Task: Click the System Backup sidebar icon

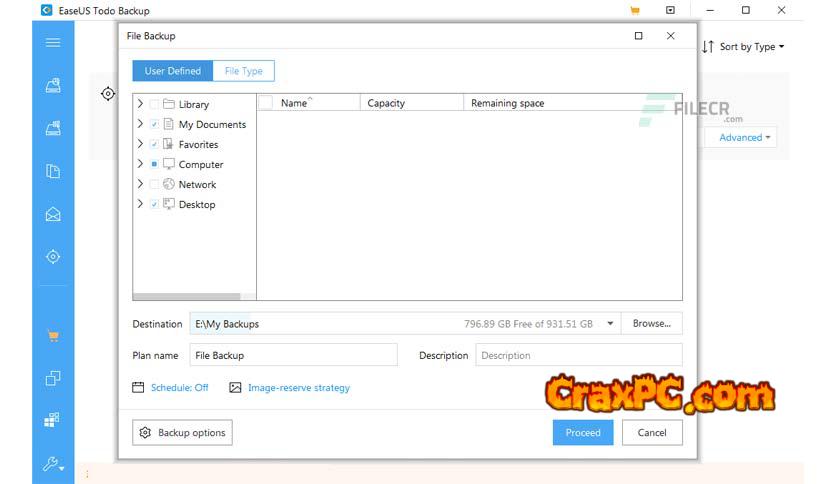Action: tap(53, 128)
